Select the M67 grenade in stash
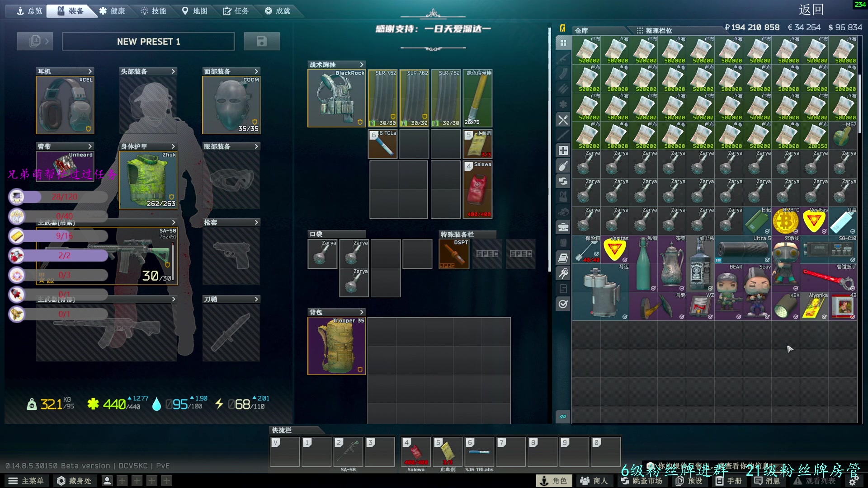868x488 pixels. (x=843, y=136)
